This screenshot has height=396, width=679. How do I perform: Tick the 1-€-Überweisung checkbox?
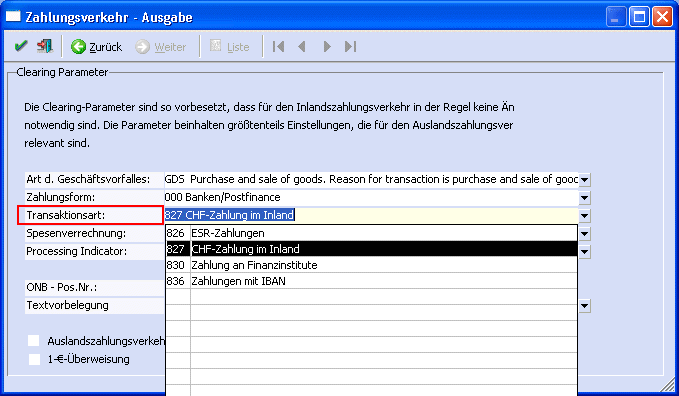(34, 359)
